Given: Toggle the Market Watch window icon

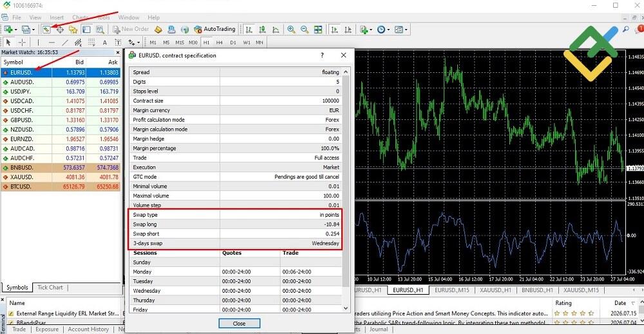Looking at the screenshot, I should tap(47, 29).
